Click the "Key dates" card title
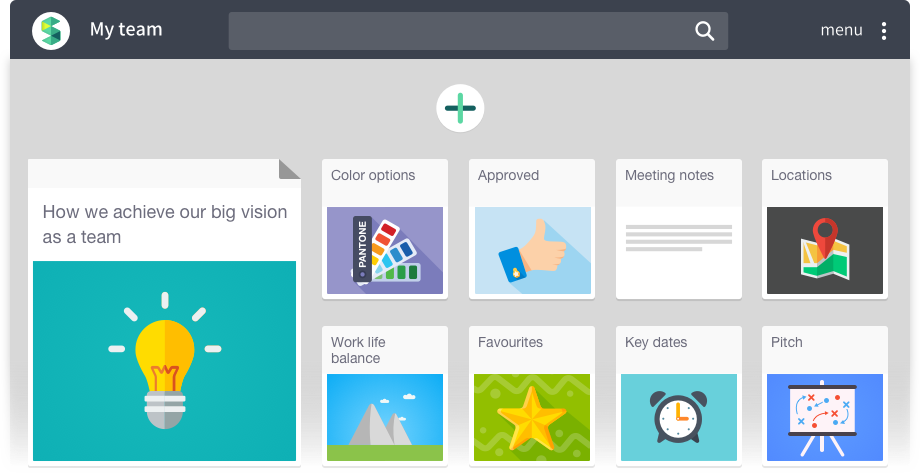Screen dimensions: 920x473 pos(656,342)
